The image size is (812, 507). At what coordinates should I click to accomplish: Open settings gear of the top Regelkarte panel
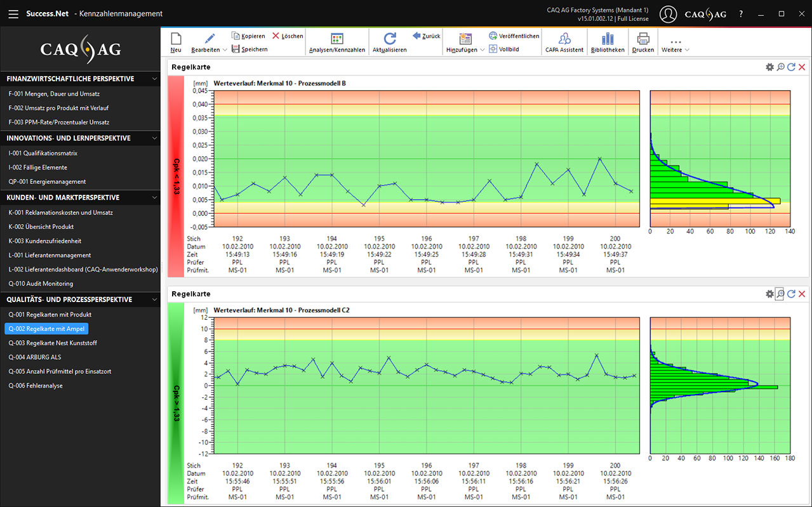coord(769,67)
